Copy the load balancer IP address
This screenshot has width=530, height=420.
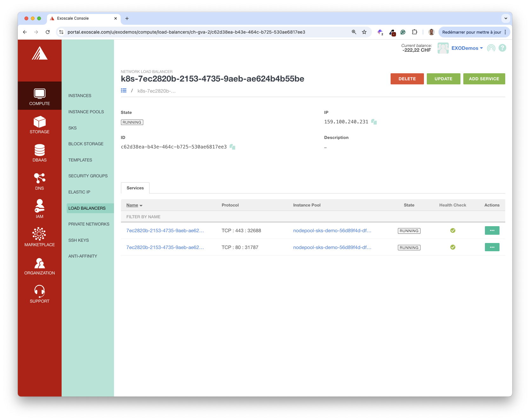click(374, 122)
